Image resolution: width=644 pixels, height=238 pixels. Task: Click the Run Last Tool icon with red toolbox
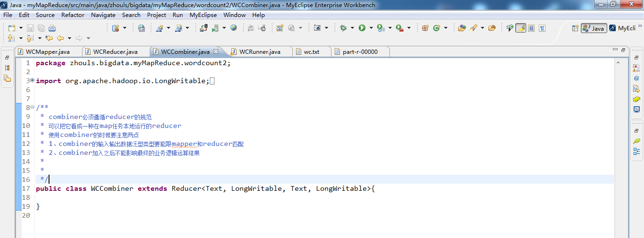tap(400, 28)
